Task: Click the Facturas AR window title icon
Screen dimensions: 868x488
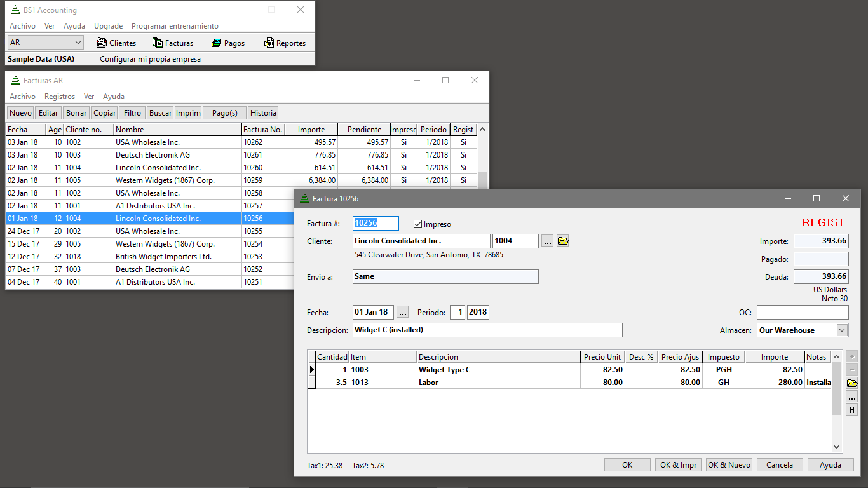Action: (15, 80)
